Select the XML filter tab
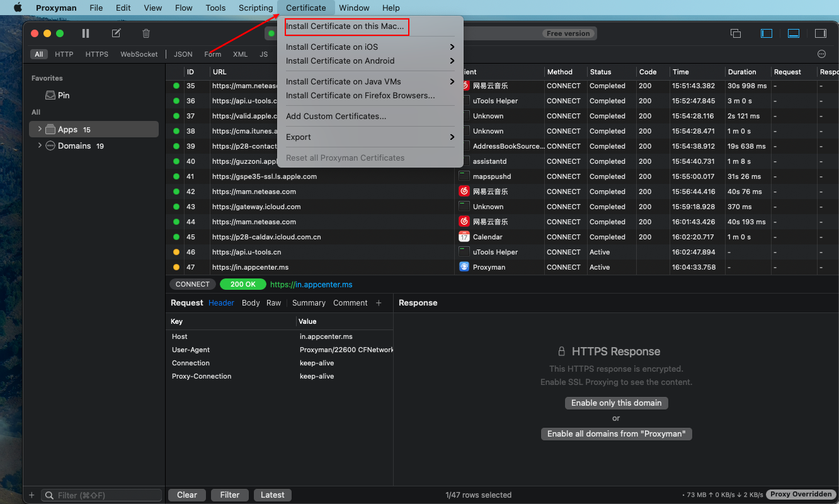Viewport: 839px width, 504px height. 240,54
